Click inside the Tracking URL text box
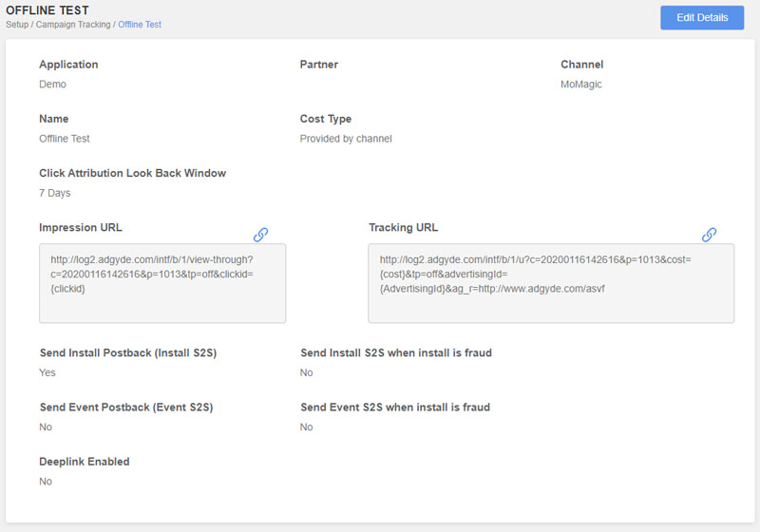Viewport: 760px width, 532px height. [x=551, y=283]
